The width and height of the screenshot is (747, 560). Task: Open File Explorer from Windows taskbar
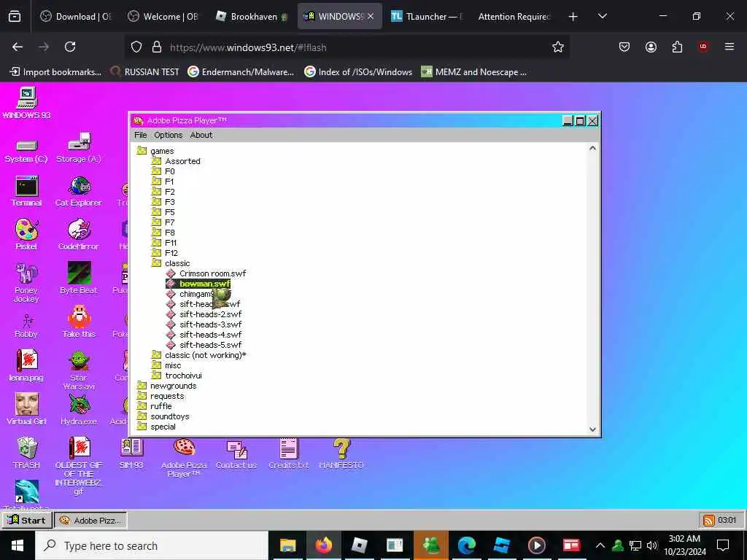[287, 545]
